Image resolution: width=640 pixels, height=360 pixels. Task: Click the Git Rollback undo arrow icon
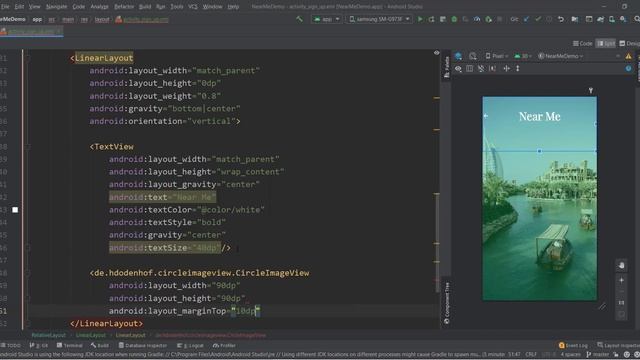tap(561, 19)
